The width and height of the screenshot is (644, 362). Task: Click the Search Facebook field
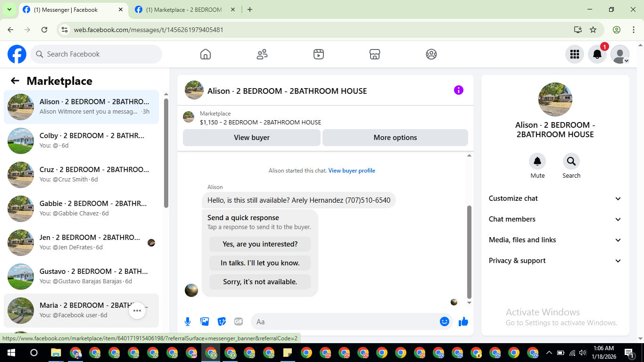96,54
